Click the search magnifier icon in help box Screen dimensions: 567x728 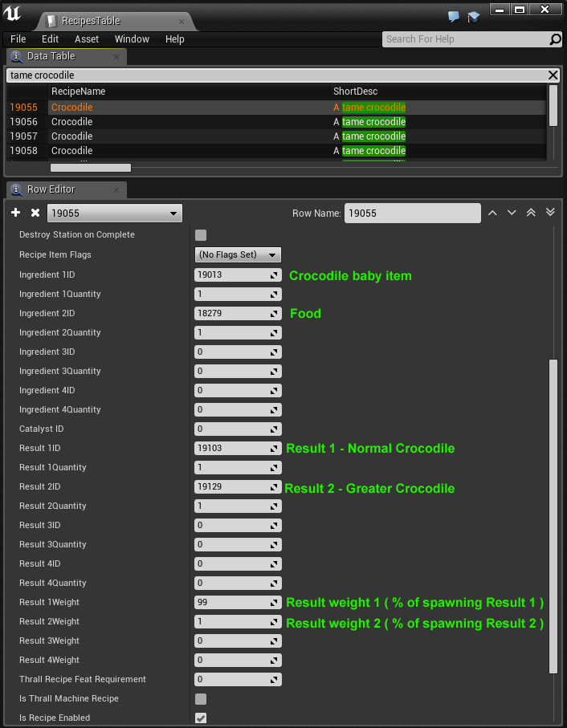(555, 39)
